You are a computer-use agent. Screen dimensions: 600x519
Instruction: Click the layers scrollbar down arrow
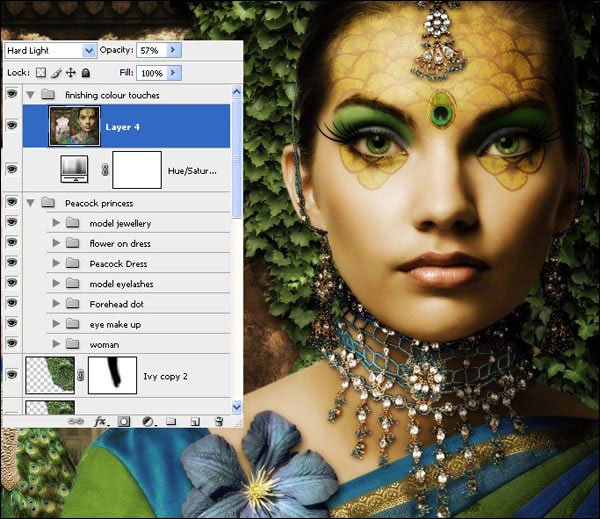pos(236,407)
